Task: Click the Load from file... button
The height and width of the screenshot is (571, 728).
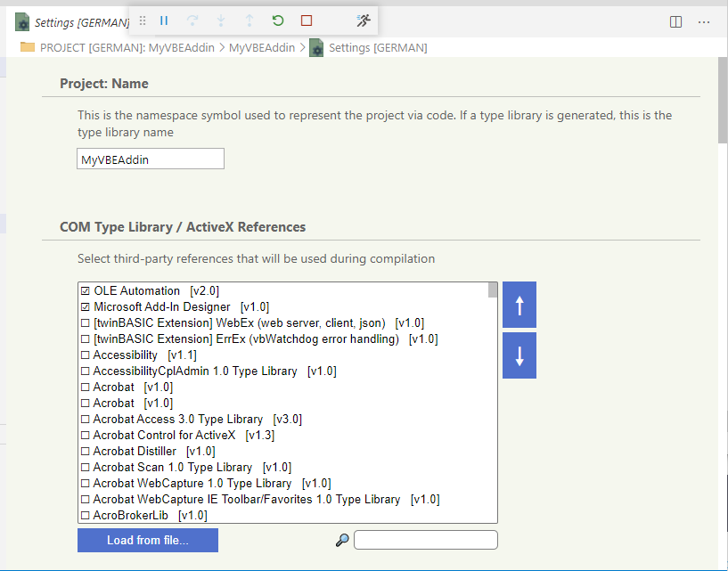Action: (x=147, y=540)
